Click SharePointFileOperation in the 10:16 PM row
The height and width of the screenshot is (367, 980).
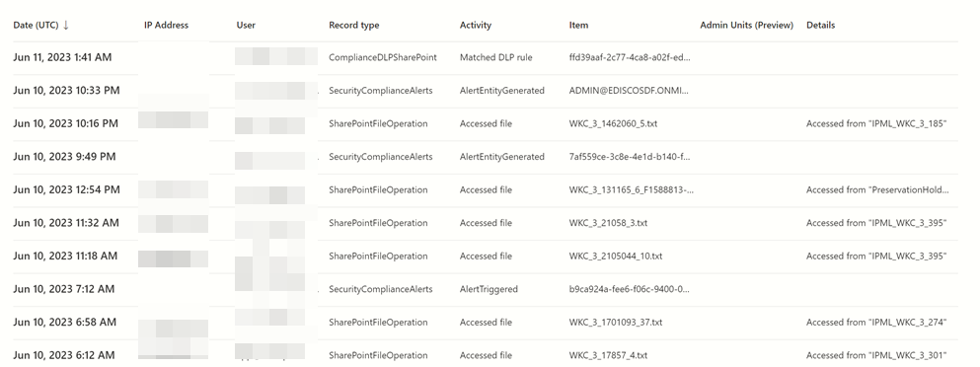pos(378,123)
